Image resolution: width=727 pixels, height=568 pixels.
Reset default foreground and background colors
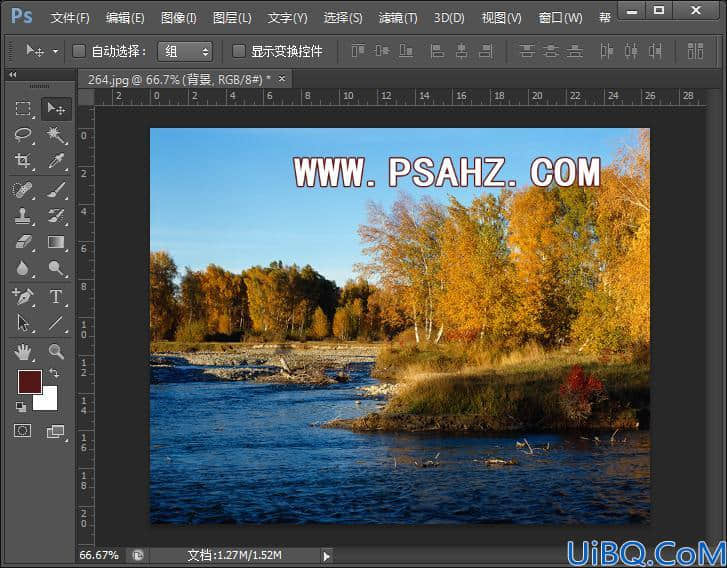(x=21, y=407)
